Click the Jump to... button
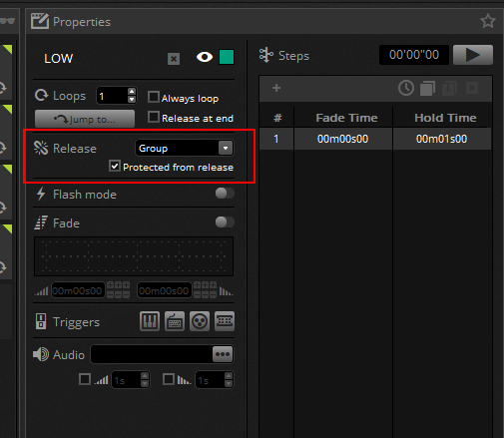Screen dimensions: 504x438 point(85,119)
